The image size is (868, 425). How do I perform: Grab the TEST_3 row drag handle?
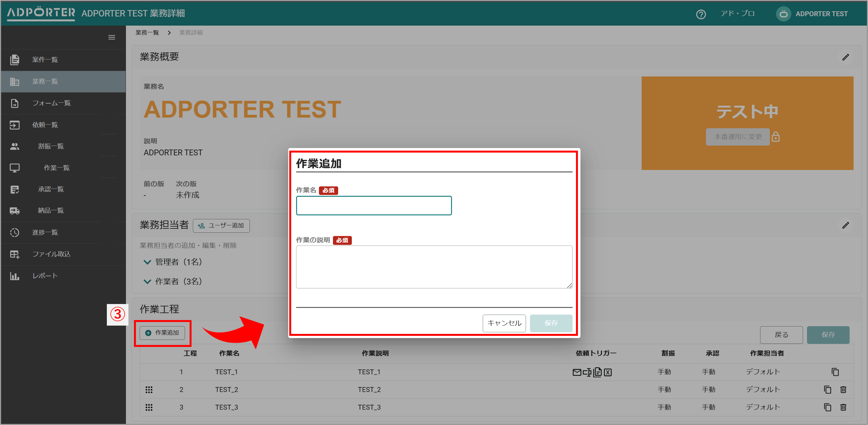click(x=149, y=408)
